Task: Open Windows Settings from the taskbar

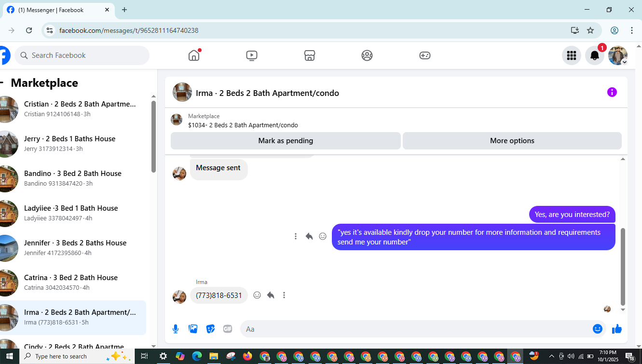Action: [x=163, y=356]
